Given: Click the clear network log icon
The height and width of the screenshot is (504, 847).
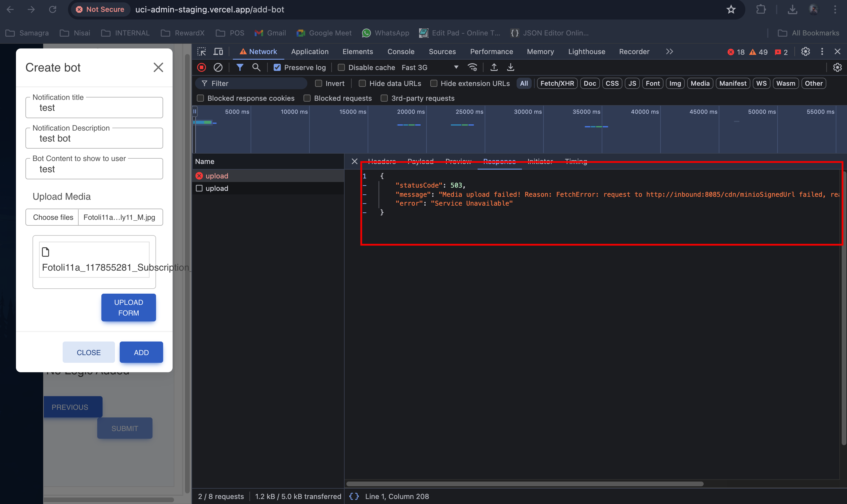Looking at the screenshot, I should coord(218,67).
